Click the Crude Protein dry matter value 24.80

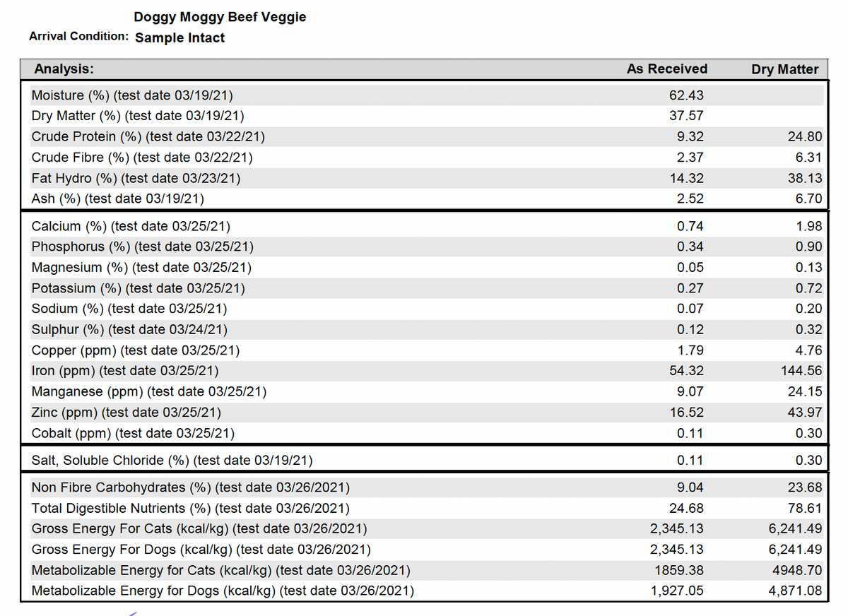point(805,136)
